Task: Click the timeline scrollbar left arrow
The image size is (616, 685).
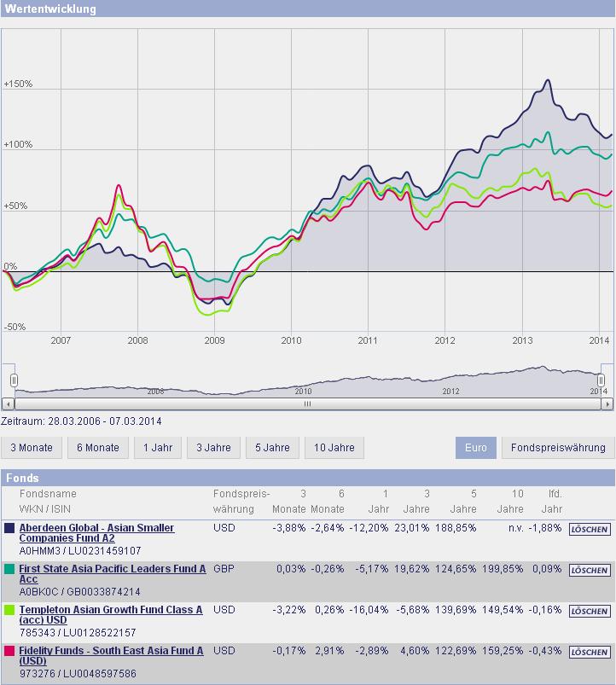Action: point(8,404)
